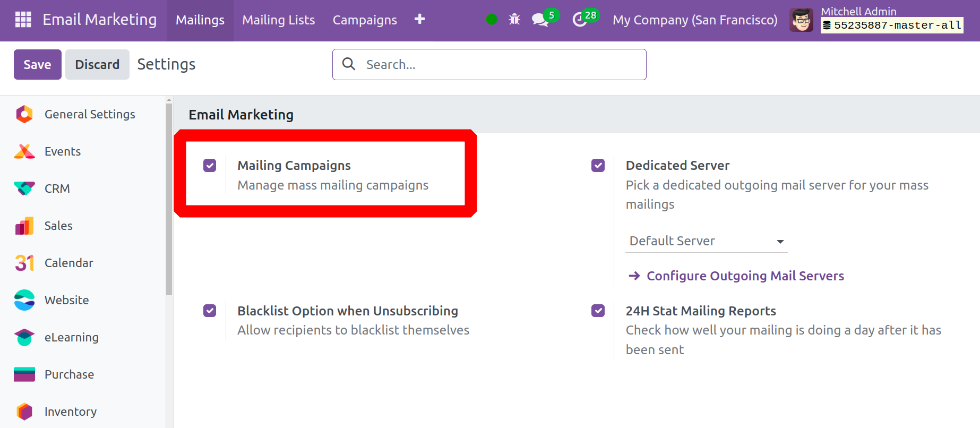Click the plus icon in navbar
This screenshot has height=428, width=980.
tap(419, 20)
